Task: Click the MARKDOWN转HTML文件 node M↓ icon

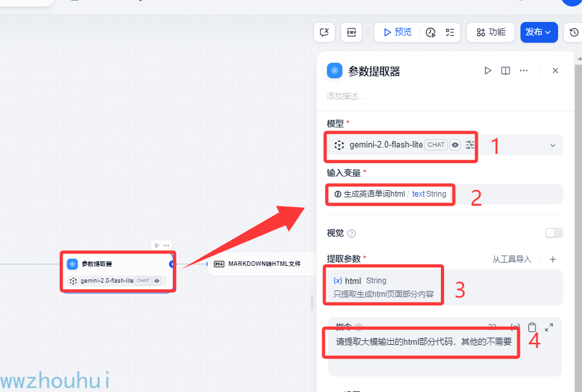Action: 219,264
